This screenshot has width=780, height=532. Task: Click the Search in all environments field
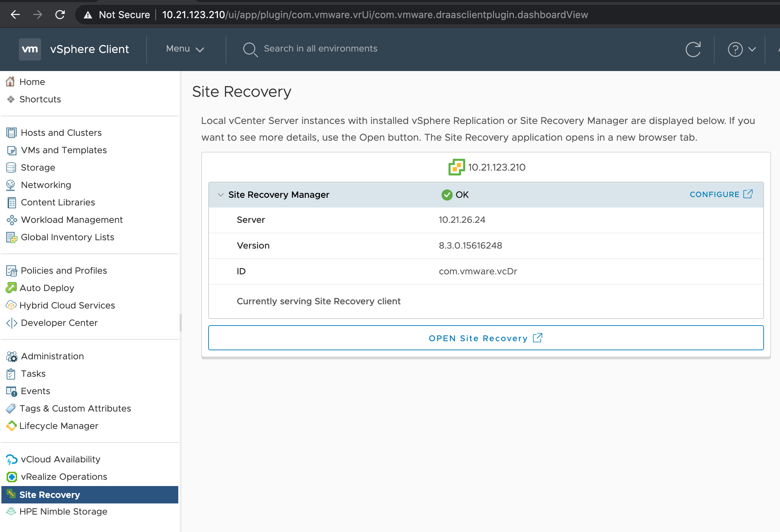pos(320,49)
